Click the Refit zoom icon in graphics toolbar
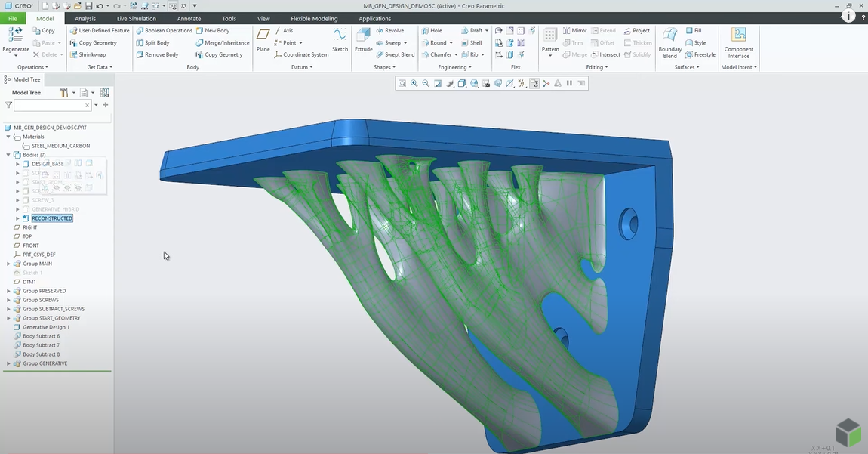Screen dimensions: 868x454 (x=402, y=84)
